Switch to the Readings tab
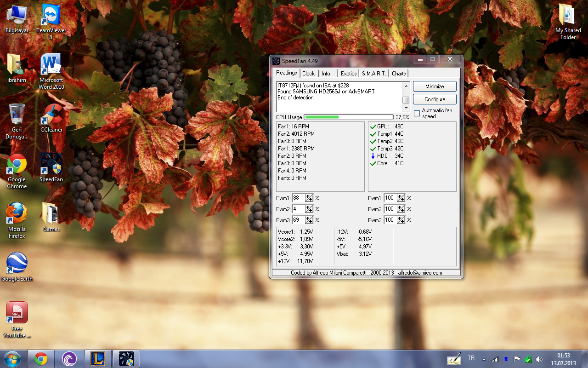 point(287,73)
